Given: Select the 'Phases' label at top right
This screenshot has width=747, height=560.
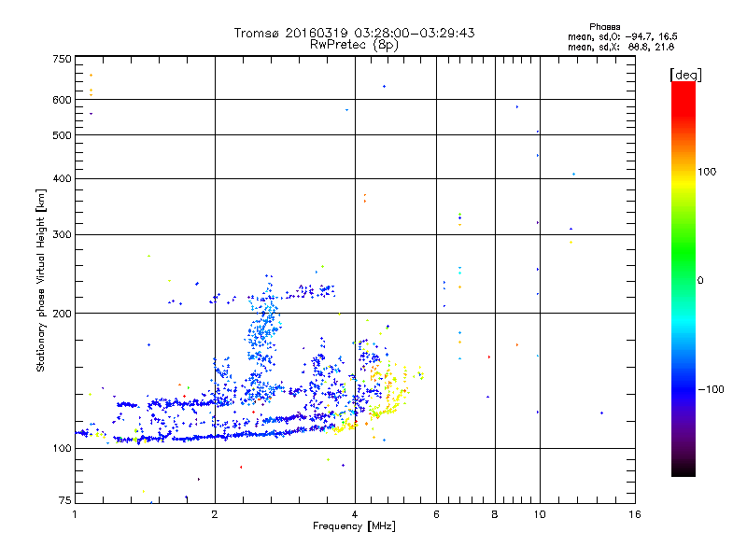Looking at the screenshot, I should click(604, 27).
